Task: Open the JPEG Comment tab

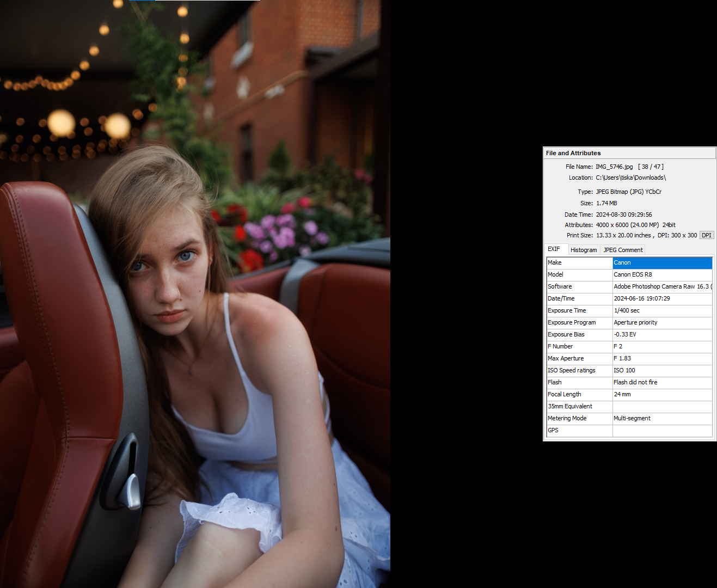Action: [623, 250]
